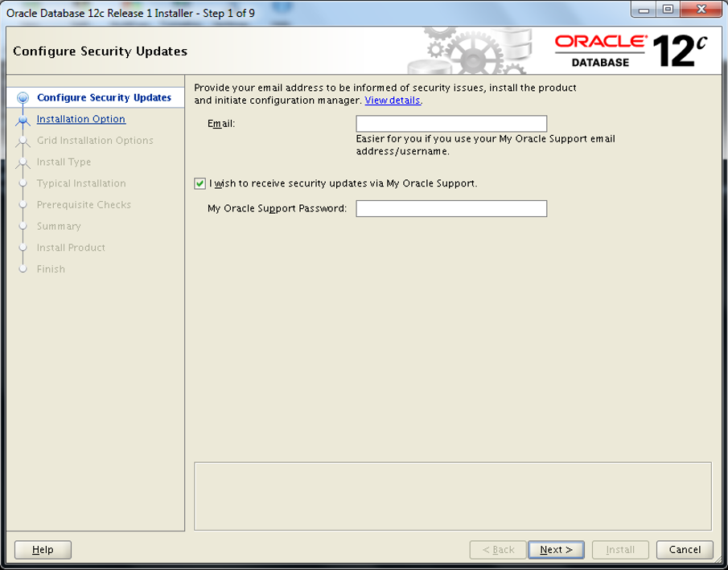
Task: Click the Summary step text
Action: point(59,226)
